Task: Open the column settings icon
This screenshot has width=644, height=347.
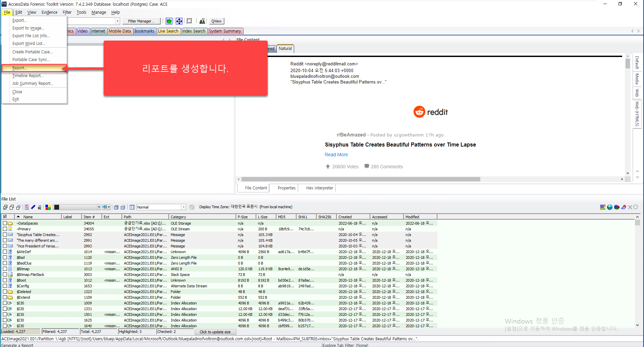Action: [132, 207]
